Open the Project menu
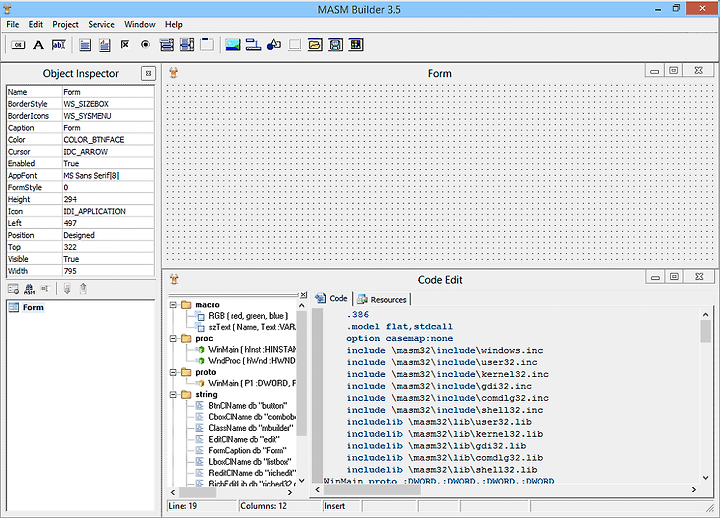Viewport: 720px width, 518px height. 65,24
